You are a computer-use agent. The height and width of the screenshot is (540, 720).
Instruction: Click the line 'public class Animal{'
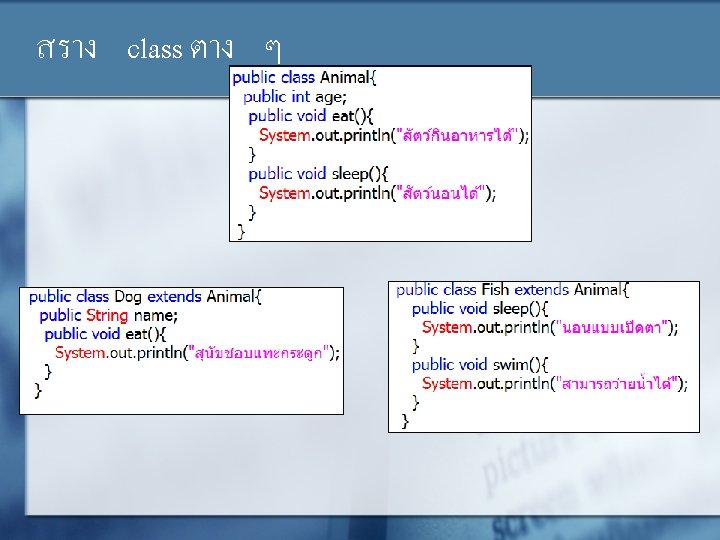pyautogui.click(x=304, y=78)
